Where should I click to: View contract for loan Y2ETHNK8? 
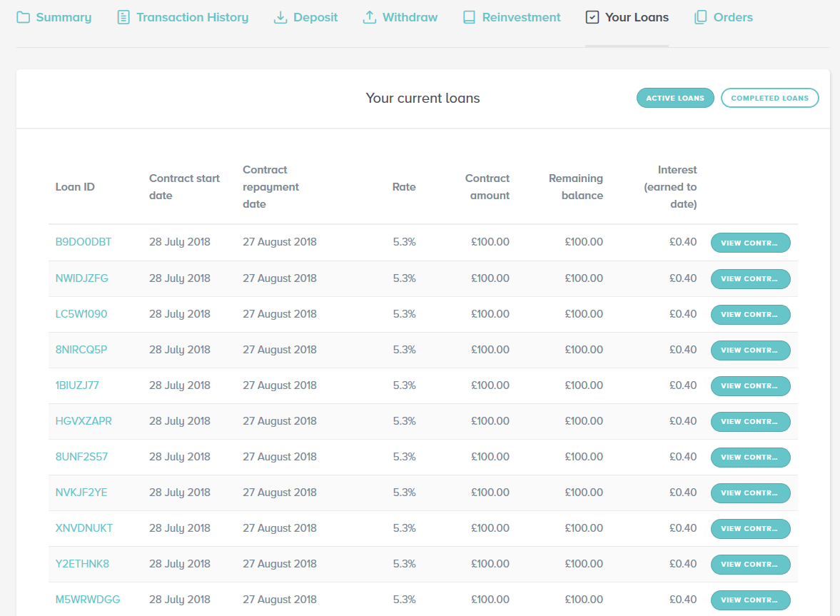coord(751,565)
